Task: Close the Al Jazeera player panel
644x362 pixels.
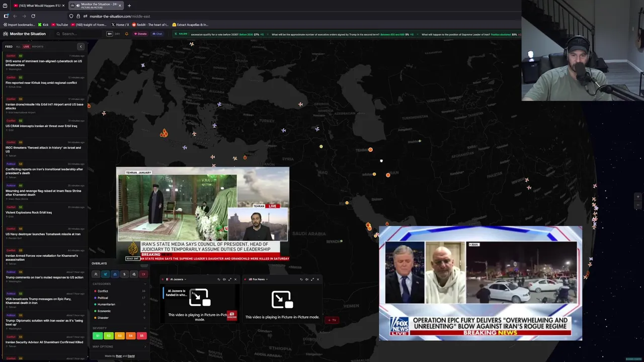Action: pyautogui.click(x=235, y=279)
